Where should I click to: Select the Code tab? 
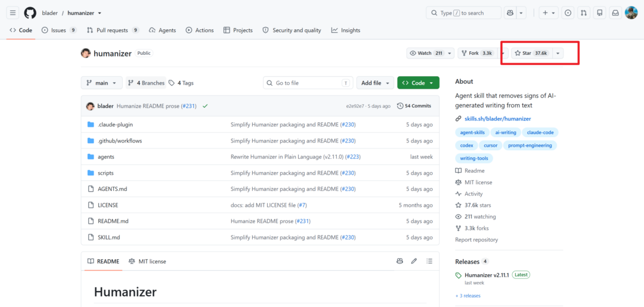point(21,30)
